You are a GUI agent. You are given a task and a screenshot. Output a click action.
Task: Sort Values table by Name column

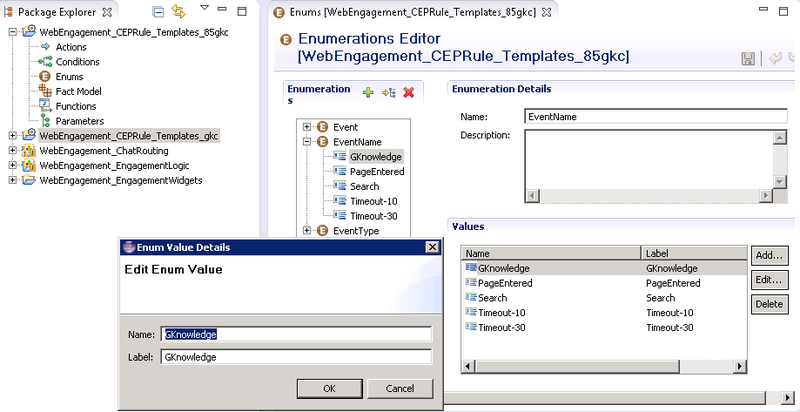[551, 253]
